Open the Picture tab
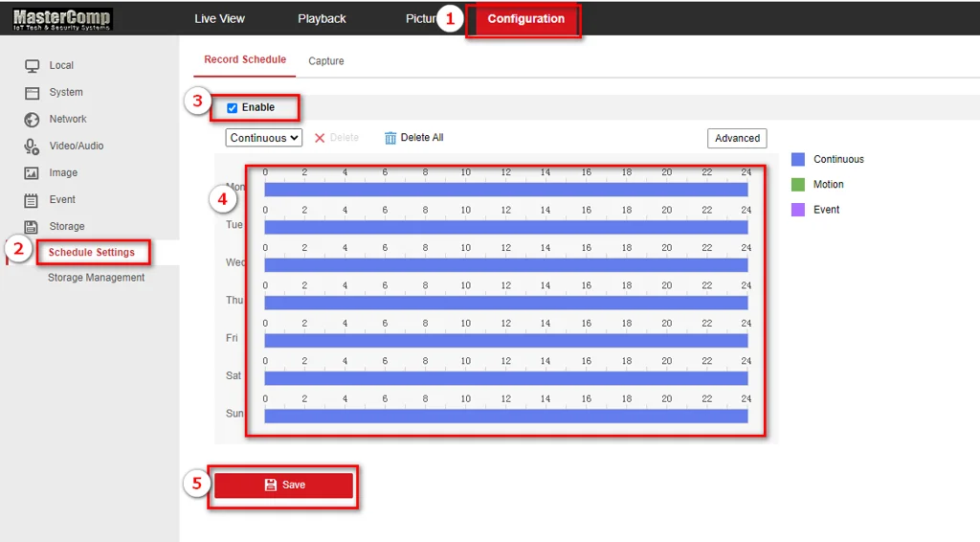The height and width of the screenshot is (542, 980). pyautogui.click(x=421, y=19)
